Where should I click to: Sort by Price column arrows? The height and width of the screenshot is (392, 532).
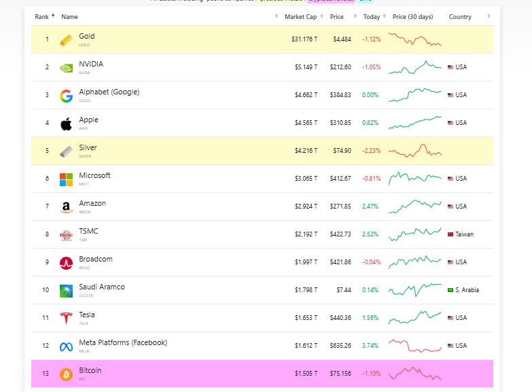pos(355,16)
